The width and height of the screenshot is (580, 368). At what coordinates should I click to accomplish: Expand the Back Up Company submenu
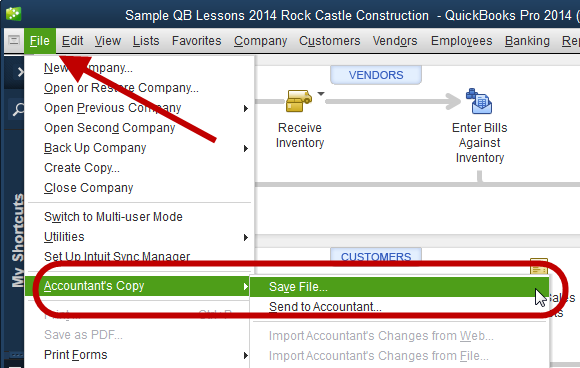coord(245,148)
